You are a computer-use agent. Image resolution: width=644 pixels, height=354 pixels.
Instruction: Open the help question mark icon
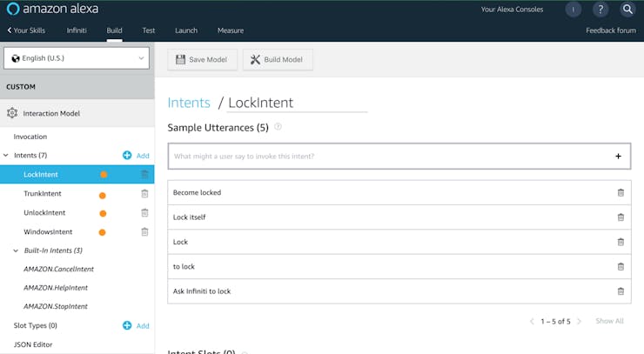[600, 10]
